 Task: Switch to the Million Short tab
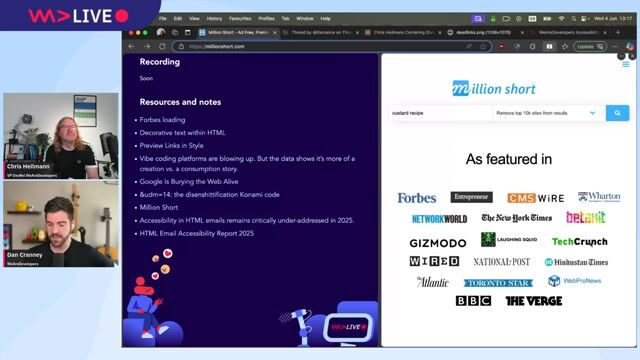tap(238, 32)
